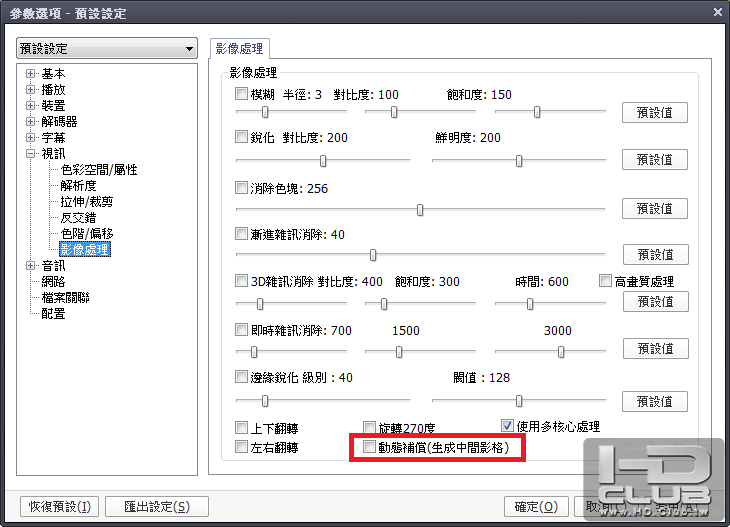Enable the 3D雜訊消除 checkbox
This screenshot has width=730, height=527.
pyautogui.click(x=241, y=281)
